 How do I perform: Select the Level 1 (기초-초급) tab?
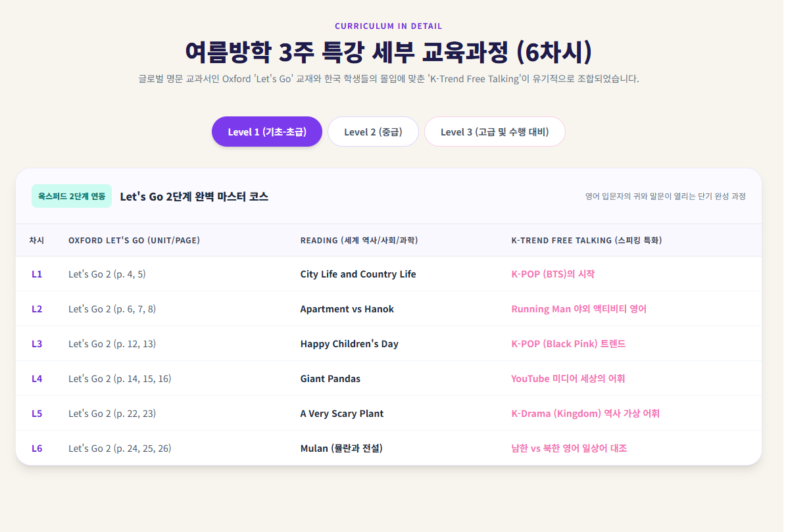266,132
